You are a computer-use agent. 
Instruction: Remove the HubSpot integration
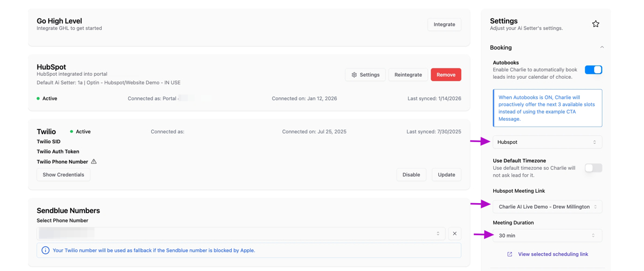tap(446, 75)
